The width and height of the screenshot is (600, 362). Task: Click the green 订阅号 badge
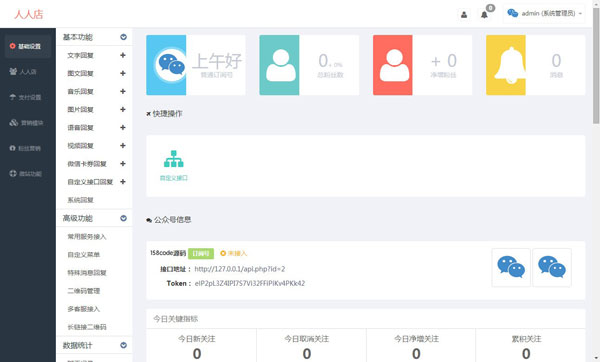pos(201,253)
